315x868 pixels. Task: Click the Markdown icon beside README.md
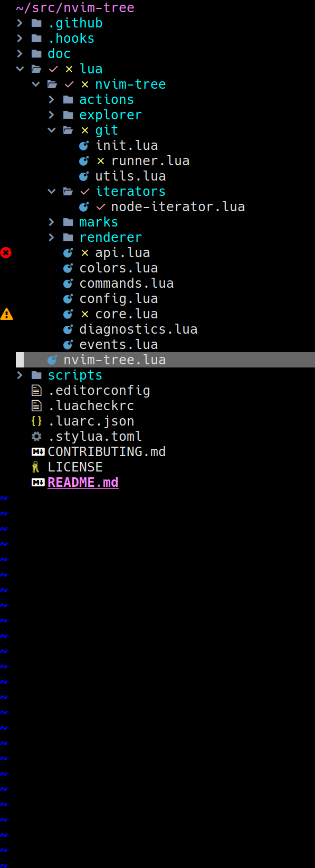point(36,482)
